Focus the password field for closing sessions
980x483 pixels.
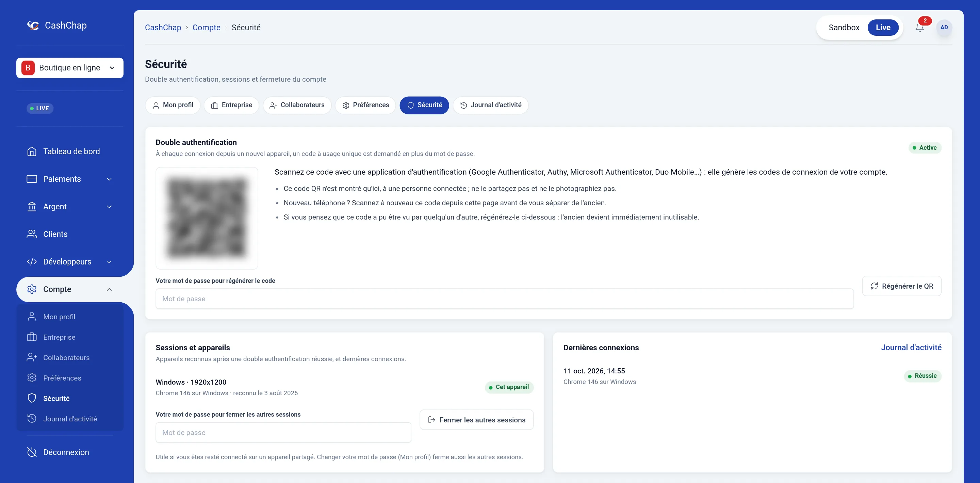(283, 432)
